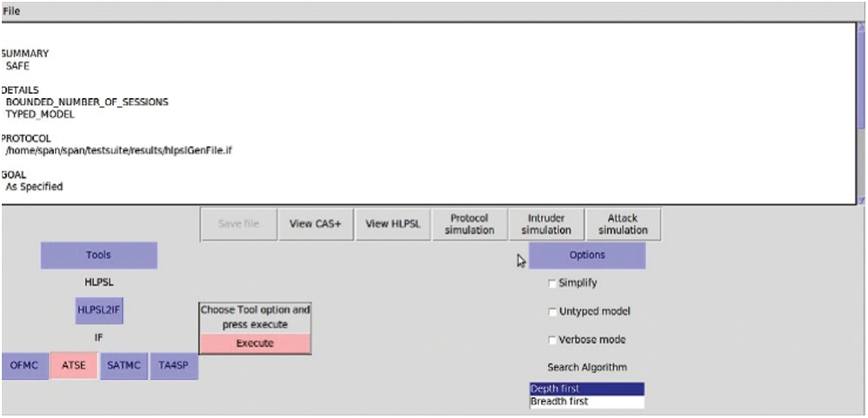868x418 pixels.
Task: Run the Attack simulation
Action: (623, 224)
